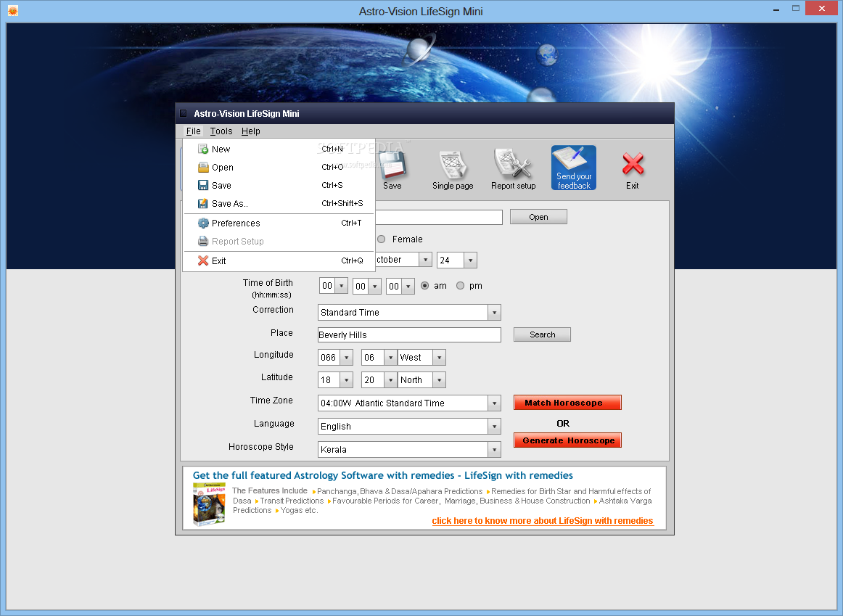Open Report setup from the toolbar

[514, 168]
